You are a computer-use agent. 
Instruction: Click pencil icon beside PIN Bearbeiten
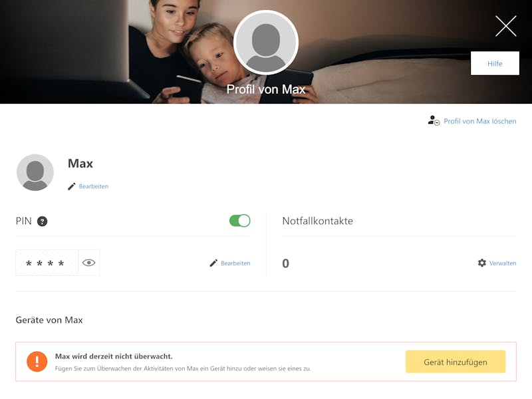(x=213, y=263)
